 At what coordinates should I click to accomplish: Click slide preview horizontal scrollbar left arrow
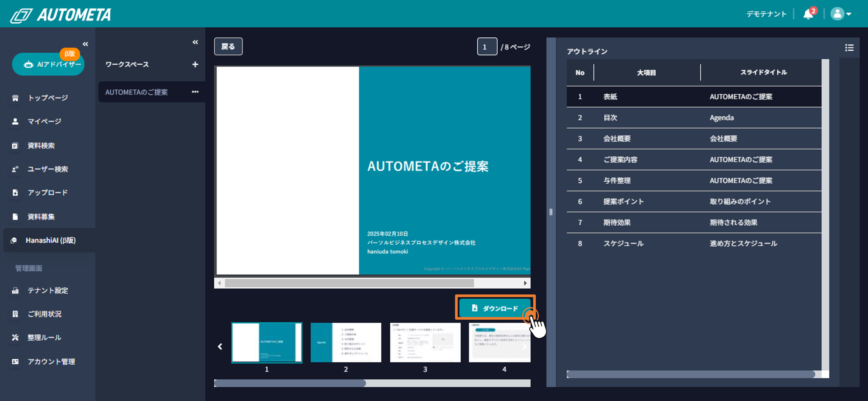point(219,283)
